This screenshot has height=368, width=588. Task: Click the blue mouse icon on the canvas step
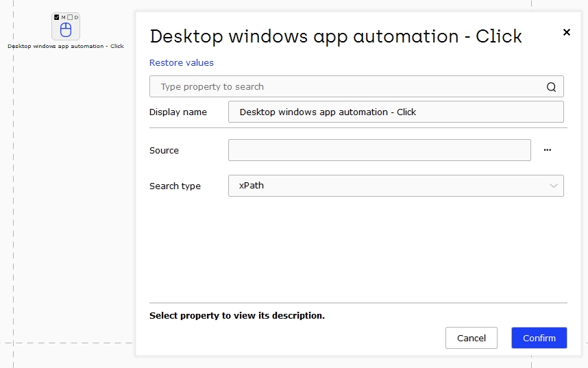[x=66, y=29]
